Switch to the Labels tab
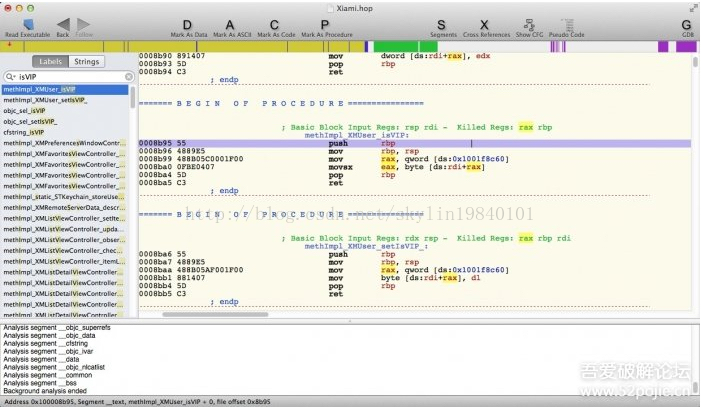The height and width of the screenshot is (407, 701). [50, 62]
